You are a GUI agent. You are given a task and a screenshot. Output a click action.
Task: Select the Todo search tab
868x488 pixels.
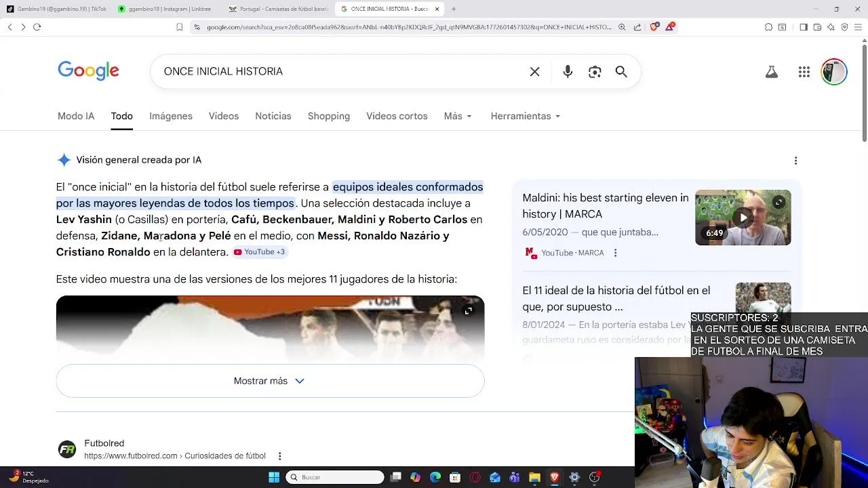tap(122, 116)
